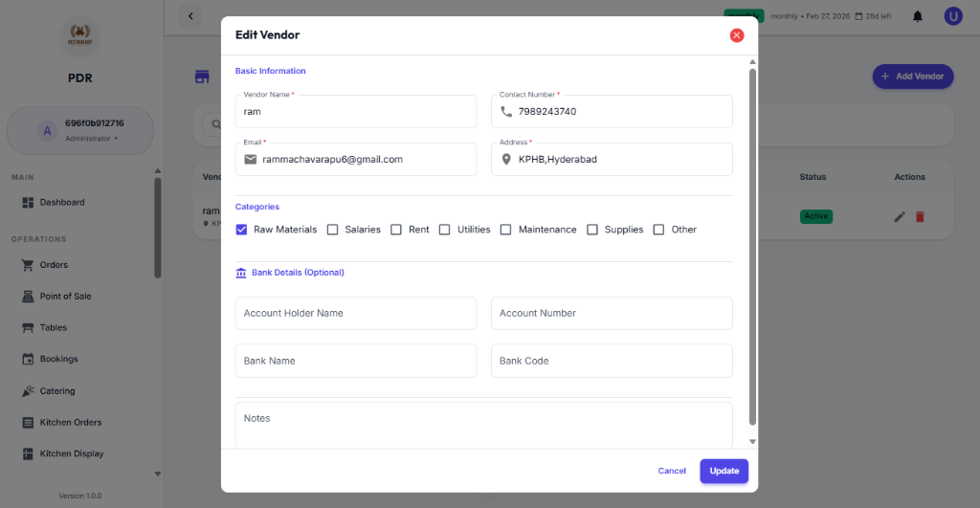This screenshot has width=980, height=508.
Task: Click the Bank Name field
Action: pyautogui.click(x=356, y=361)
